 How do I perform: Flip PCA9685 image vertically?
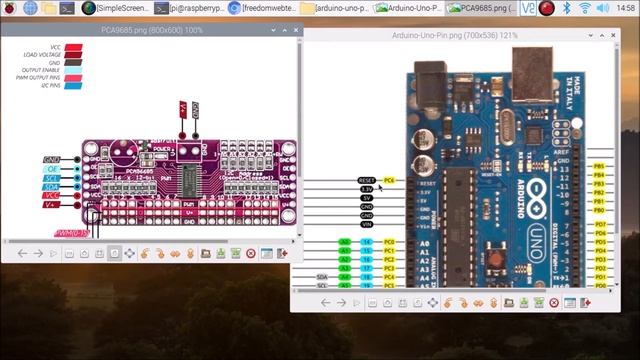(190, 253)
